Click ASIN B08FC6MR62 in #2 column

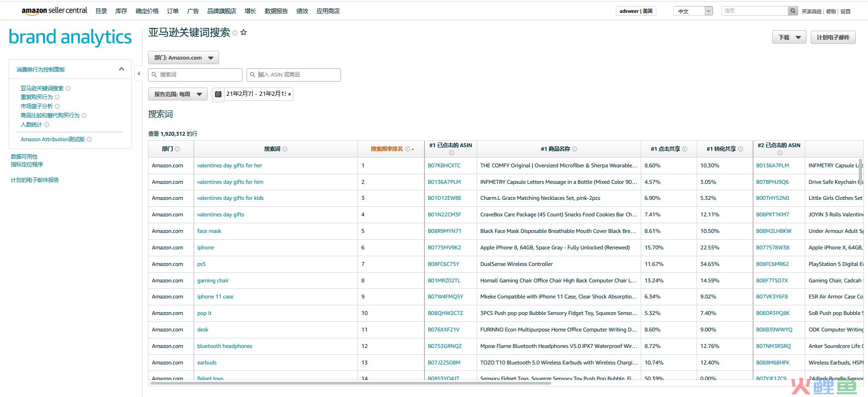tap(772, 264)
